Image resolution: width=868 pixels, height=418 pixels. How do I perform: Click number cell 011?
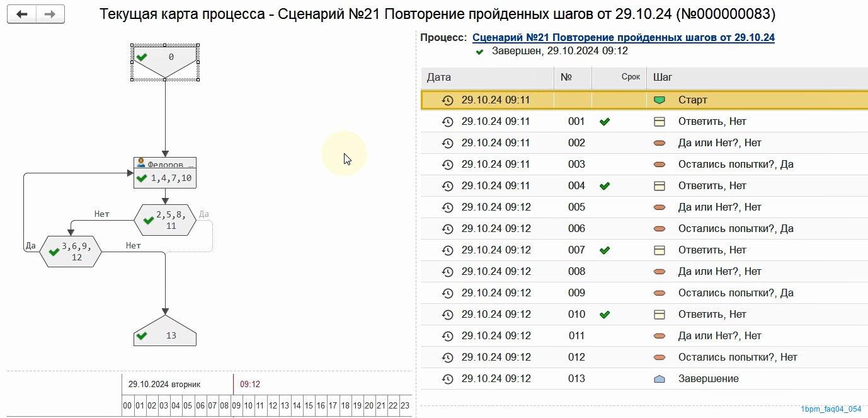click(576, 336)
